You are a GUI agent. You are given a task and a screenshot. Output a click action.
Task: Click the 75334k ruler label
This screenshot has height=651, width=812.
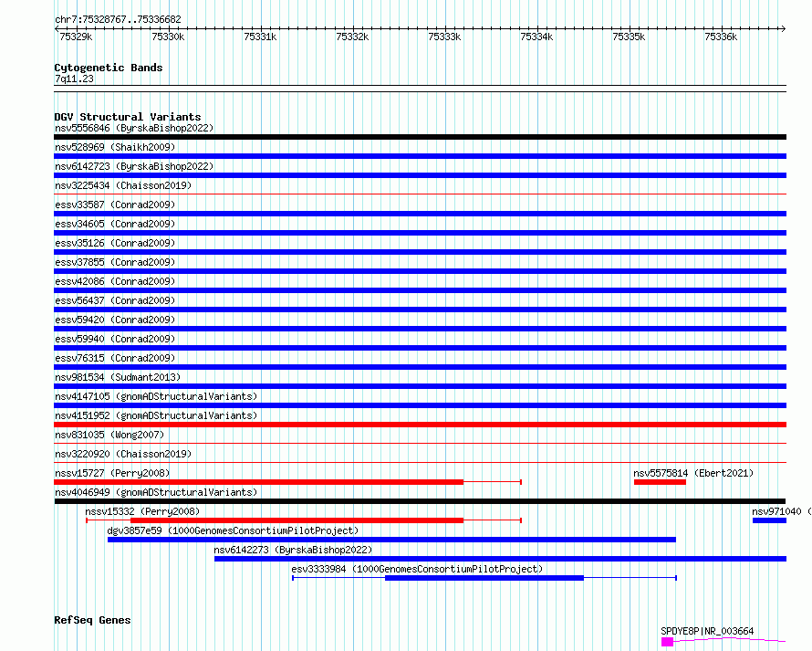click(536, 37)
